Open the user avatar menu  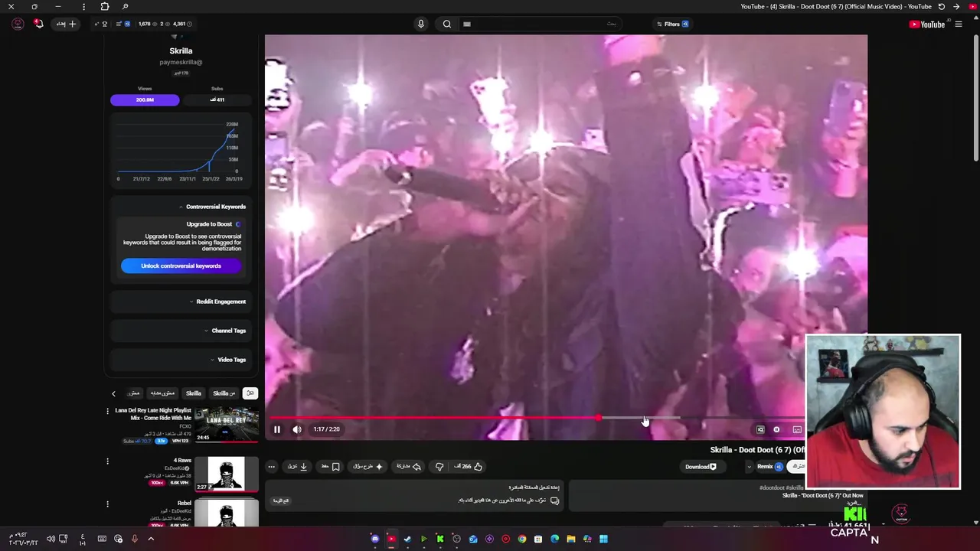pyautogui.click(x=18, y=24)
